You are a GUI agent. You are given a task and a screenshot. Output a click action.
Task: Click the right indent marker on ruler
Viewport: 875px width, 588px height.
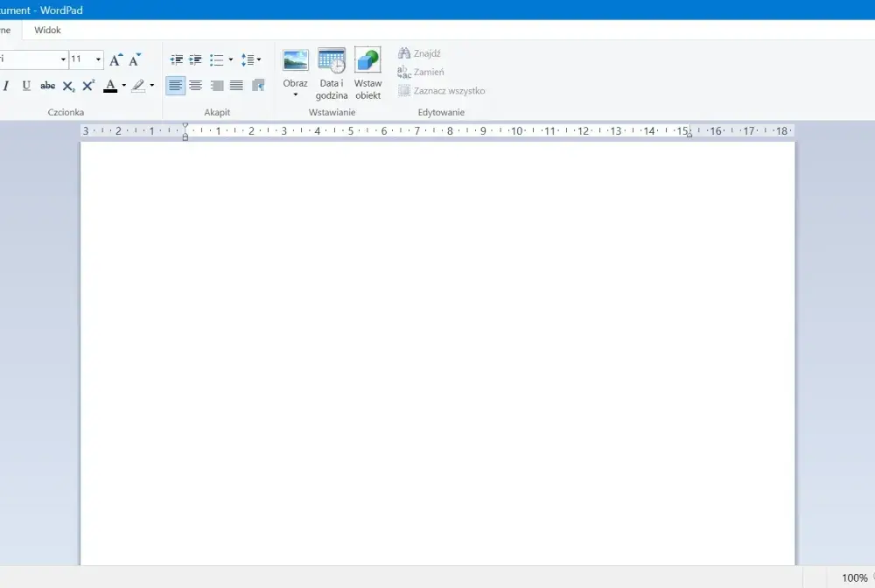[689, 134]
